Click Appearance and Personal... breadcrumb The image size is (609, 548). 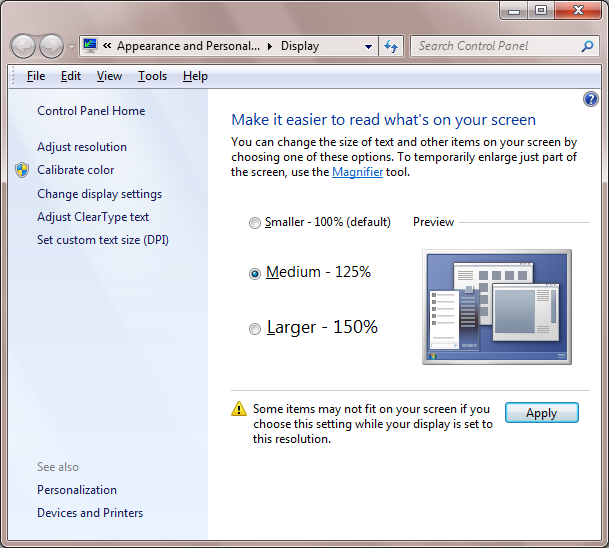[188, 46]
